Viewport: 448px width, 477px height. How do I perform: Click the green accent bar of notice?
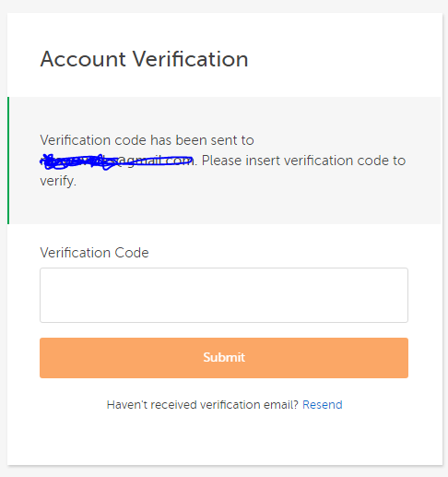coord(8,161)
